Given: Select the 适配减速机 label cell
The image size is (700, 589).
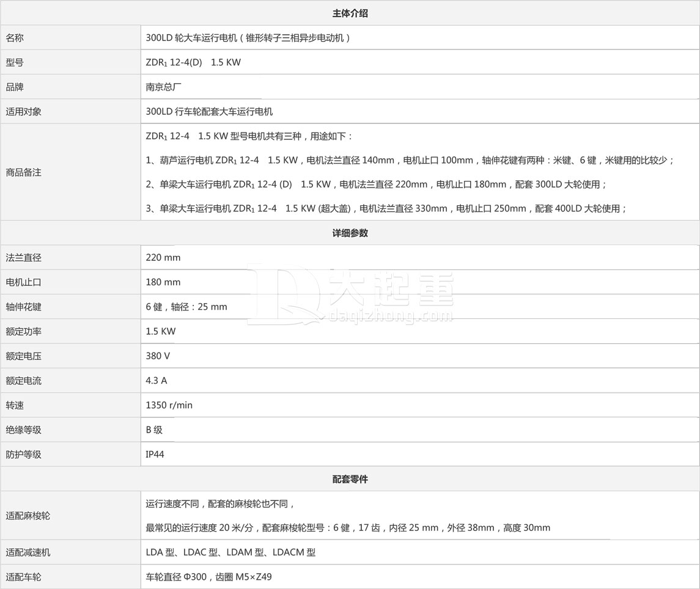Looking at the screenshot, I should pyautogui.click(x=70, y=552).
